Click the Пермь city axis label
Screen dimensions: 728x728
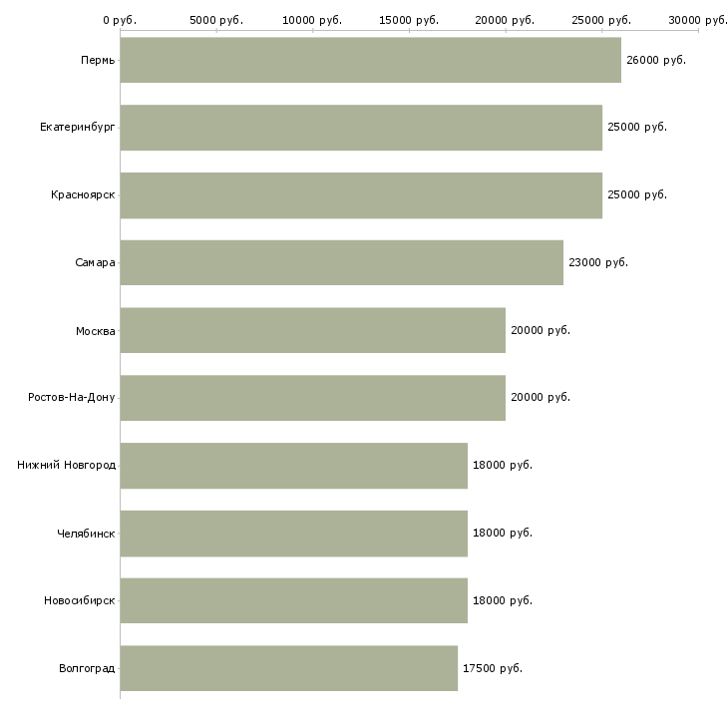click(98, 60)
